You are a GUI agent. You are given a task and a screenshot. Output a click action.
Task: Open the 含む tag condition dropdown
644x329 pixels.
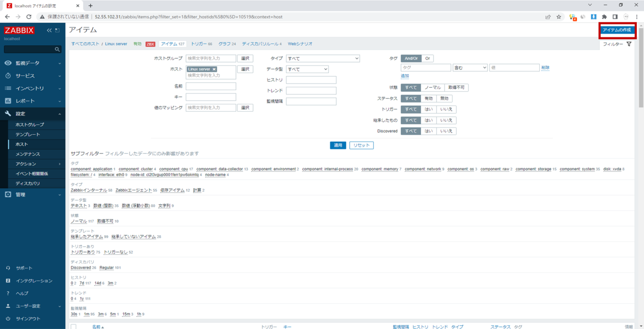tap(470, 67)
